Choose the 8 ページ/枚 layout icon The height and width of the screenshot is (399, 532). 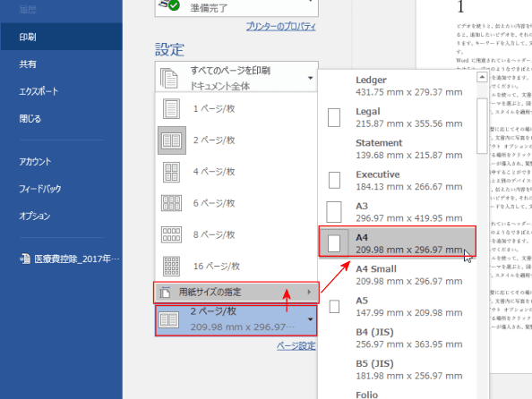tap(171, 234)
